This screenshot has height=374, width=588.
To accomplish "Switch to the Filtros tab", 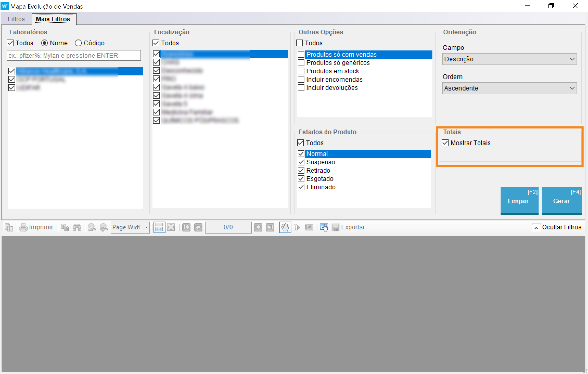I will click(16, 19).
